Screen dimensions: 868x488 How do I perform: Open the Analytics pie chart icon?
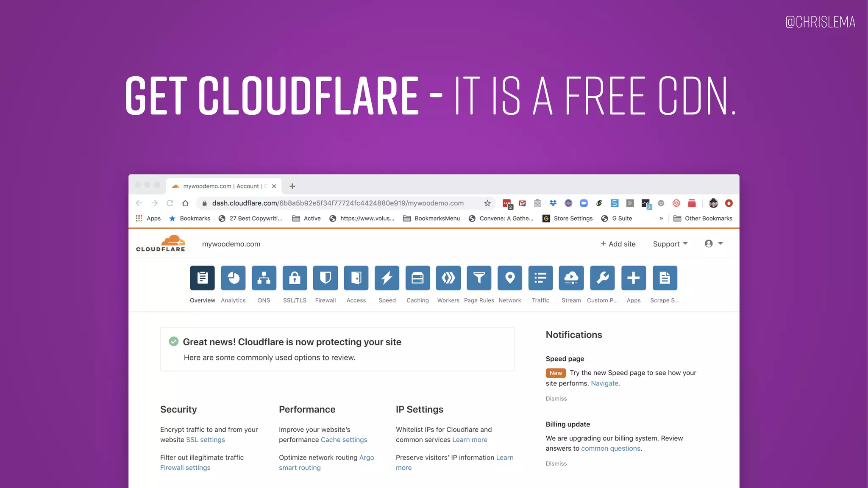point(233,278)
